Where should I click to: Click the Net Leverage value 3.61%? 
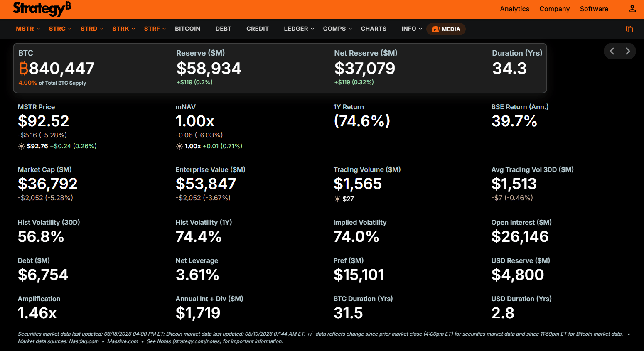(197, 275)
